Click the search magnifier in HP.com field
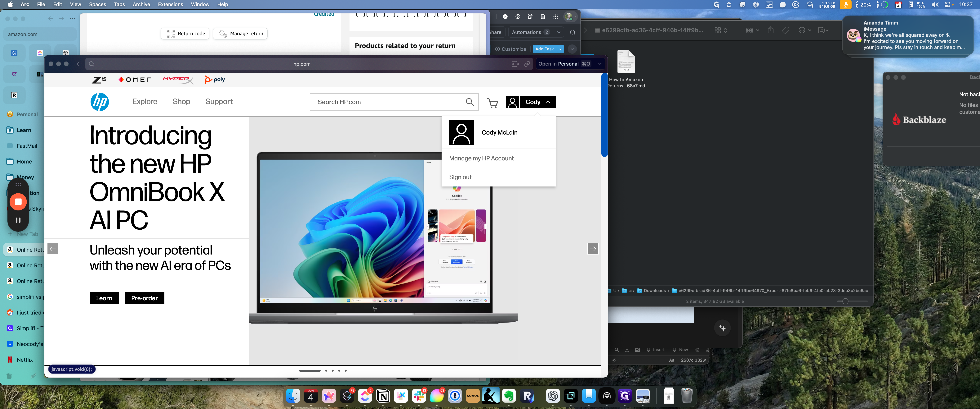This screenshot has height=409, width=980. (470, 102)
